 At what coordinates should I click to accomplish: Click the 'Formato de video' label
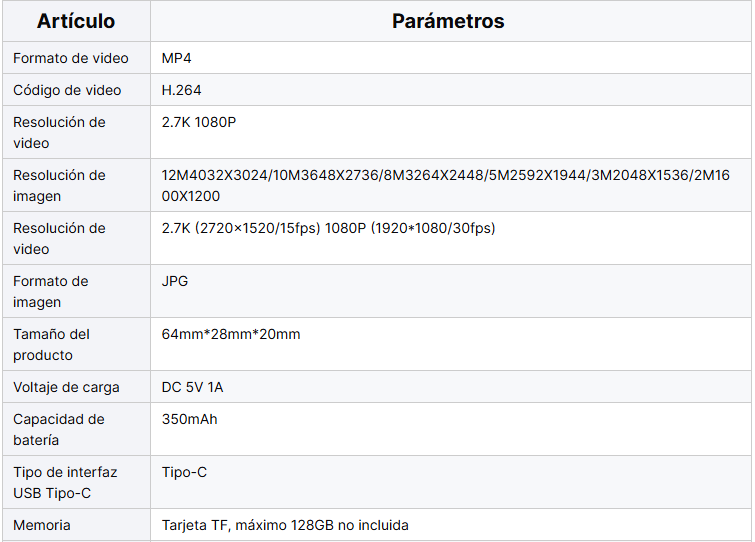point(71,59)
